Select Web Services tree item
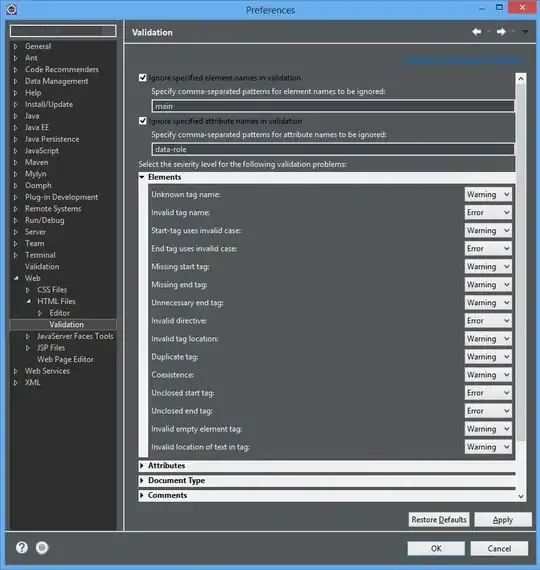Image resolution: width=540 pixels, height=570 pixels. 47,371
